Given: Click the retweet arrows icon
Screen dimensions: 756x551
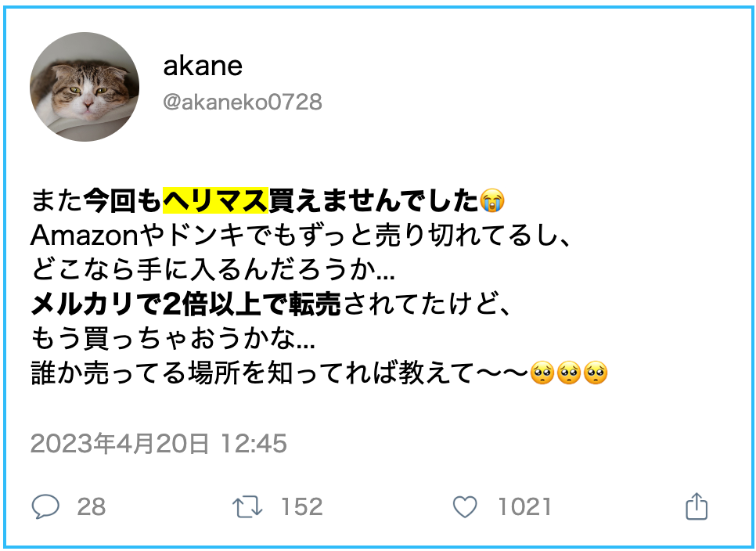Looking at the screenshot, I should (247, 508).
